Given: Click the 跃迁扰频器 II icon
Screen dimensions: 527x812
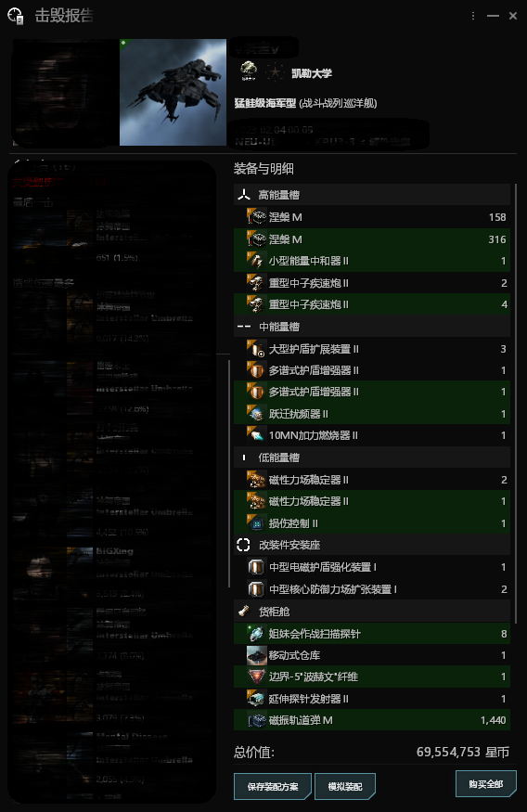Looking at the screenshot, I should coord(256,414).
